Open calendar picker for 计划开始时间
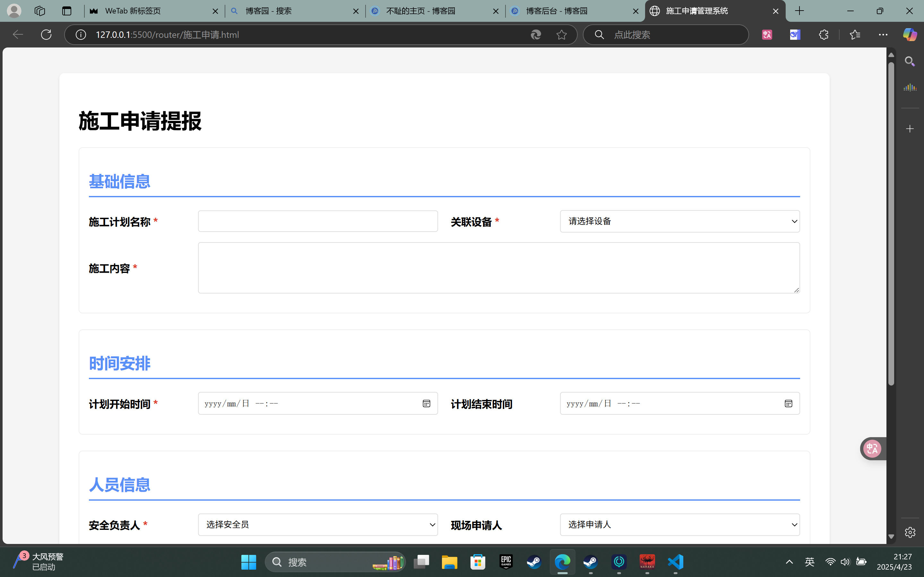The height and width of the screenshot is (577, 924). [426, 404]
